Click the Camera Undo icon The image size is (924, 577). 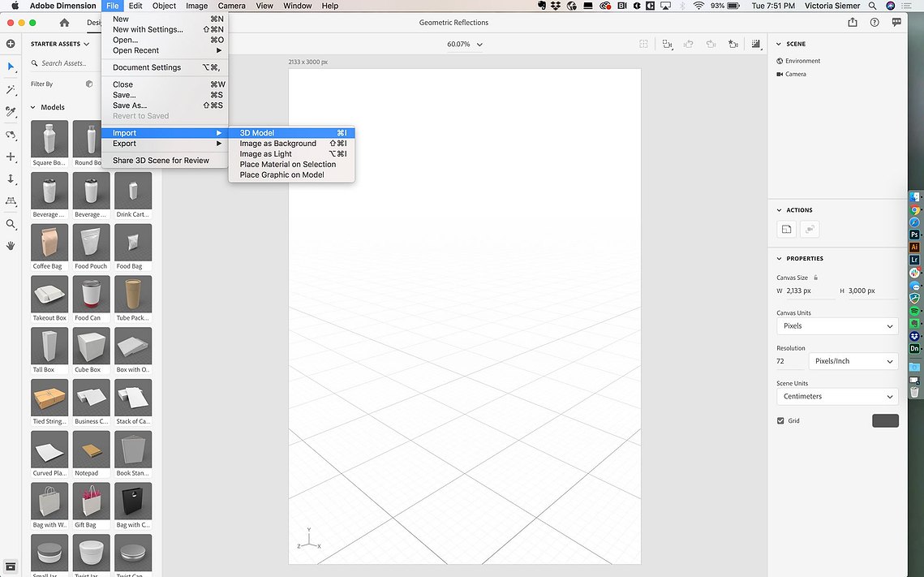click(688, 44)
